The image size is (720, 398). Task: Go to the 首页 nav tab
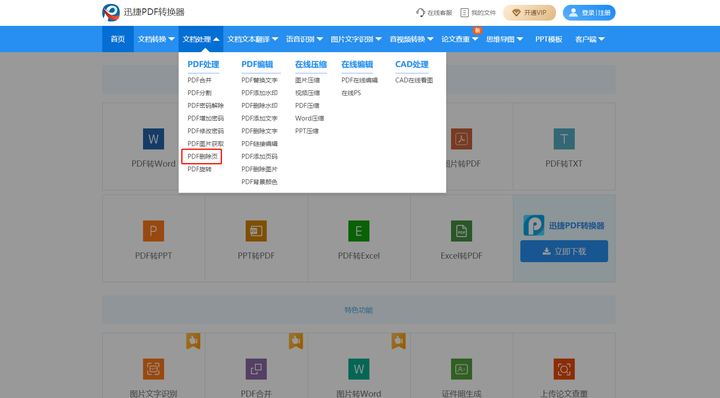click(118, 39)
